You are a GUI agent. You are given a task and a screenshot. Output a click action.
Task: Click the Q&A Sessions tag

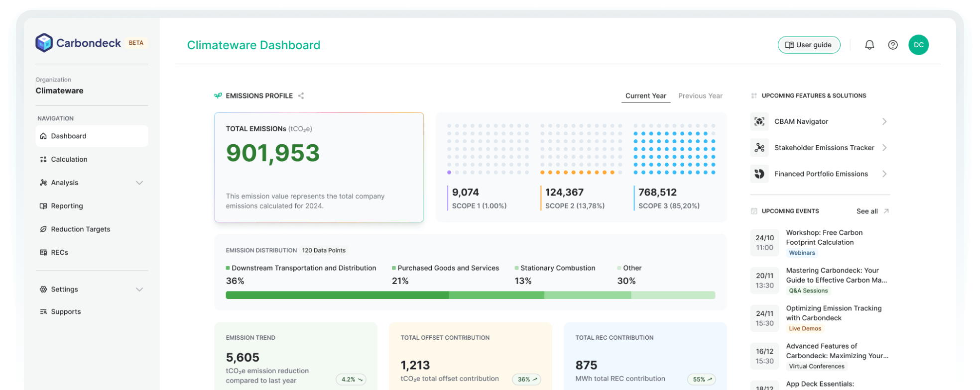[808, 291]
